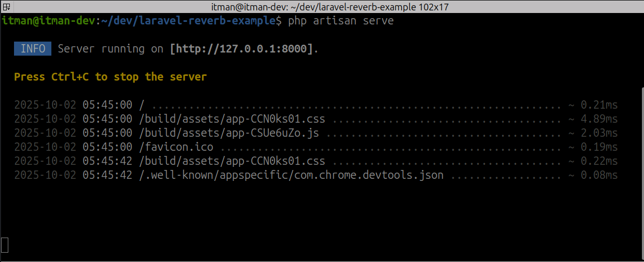Click the blue INFO badge
The width and height of the screenshot is (644, 262).
click(33, 49)
